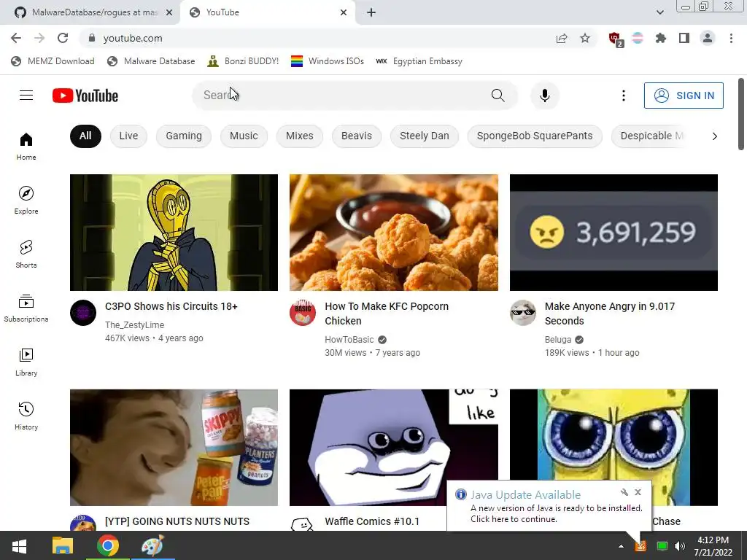Open Windows ISOs bookmark
Viewport: 747px width, 560px height.
click(328, 61)
